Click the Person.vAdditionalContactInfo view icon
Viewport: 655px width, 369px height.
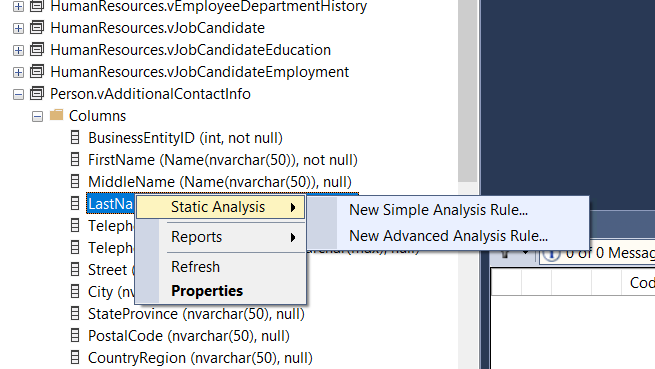click(37, 93)
